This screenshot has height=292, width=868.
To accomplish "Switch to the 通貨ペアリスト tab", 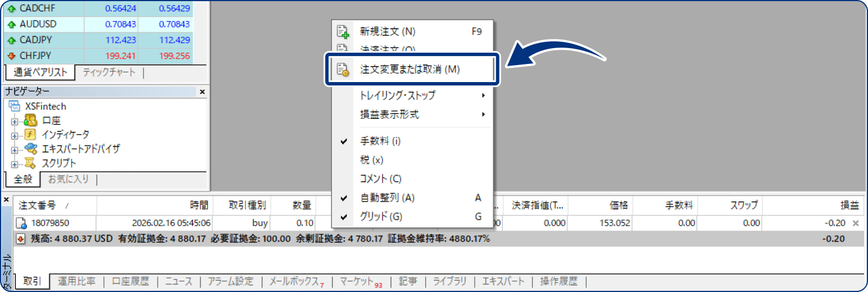I will [x=40, y=72].
